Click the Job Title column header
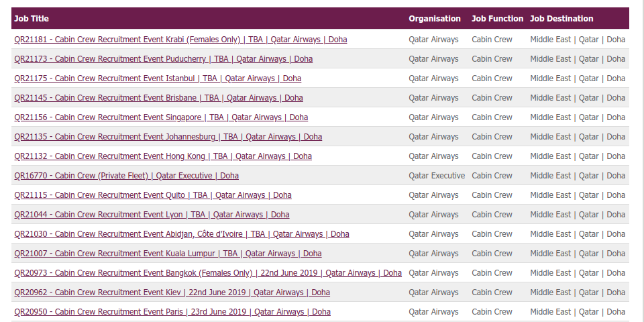 (x=32, y=19)
